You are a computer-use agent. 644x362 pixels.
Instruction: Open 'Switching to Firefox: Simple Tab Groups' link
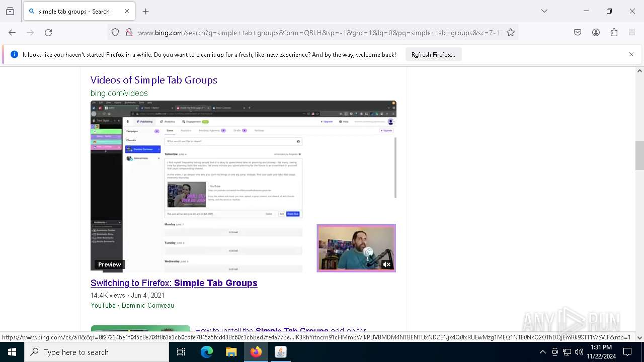pyautogui.click(x=174, y=283)
